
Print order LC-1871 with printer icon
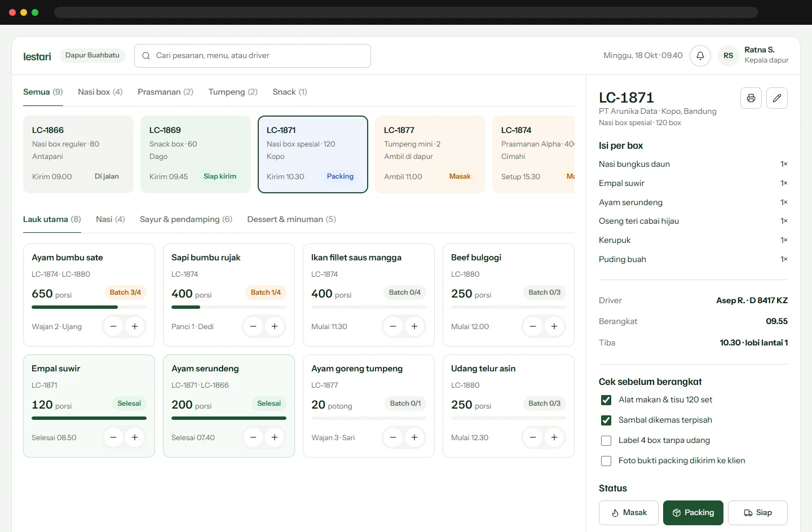[751, 98]
